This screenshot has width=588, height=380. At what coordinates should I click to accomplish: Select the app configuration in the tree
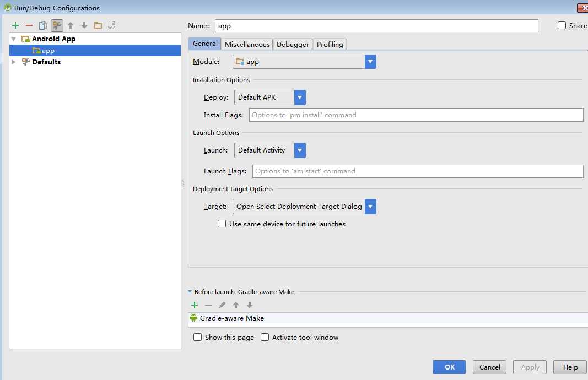tap(95, 51)
